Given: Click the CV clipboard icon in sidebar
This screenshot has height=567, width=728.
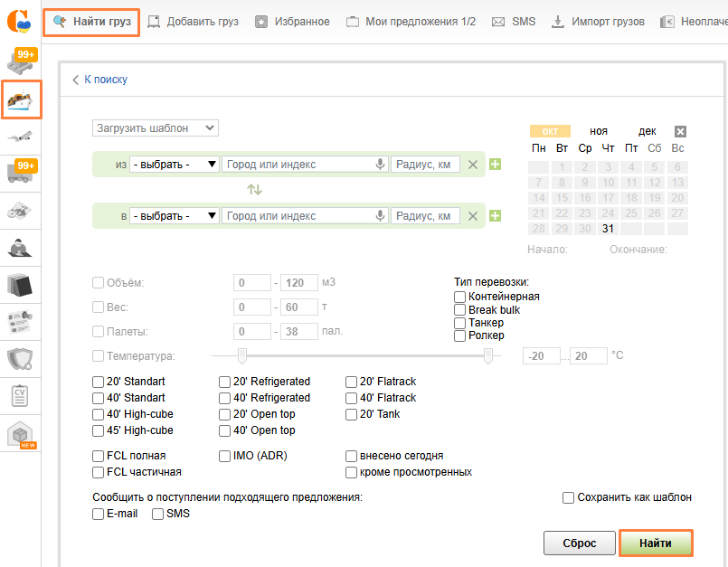Looking at the screenshot, I should point(21,396).
